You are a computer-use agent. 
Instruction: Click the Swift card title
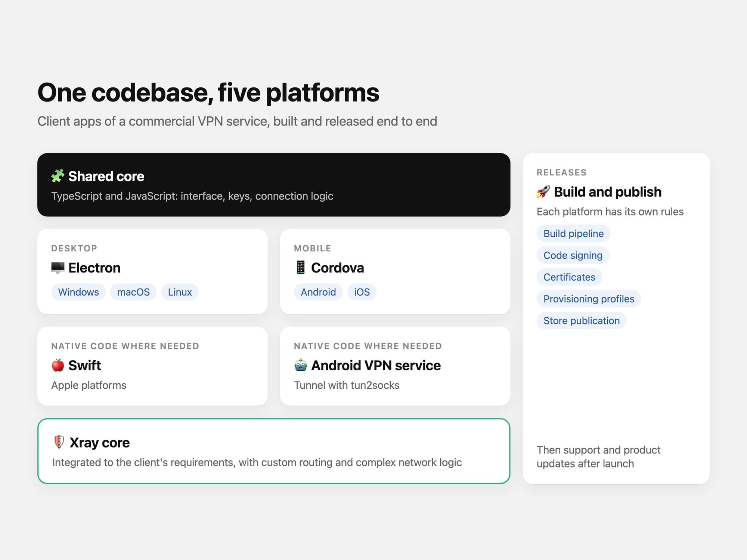click(x=84, y=365)
